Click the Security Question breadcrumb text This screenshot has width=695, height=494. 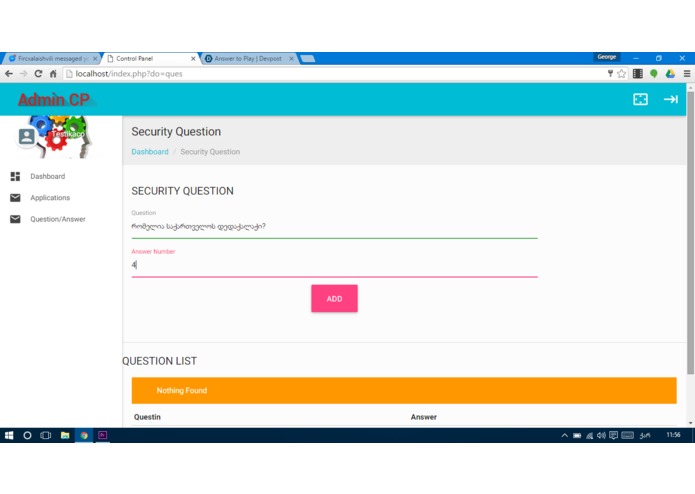[x=210, y=152]
